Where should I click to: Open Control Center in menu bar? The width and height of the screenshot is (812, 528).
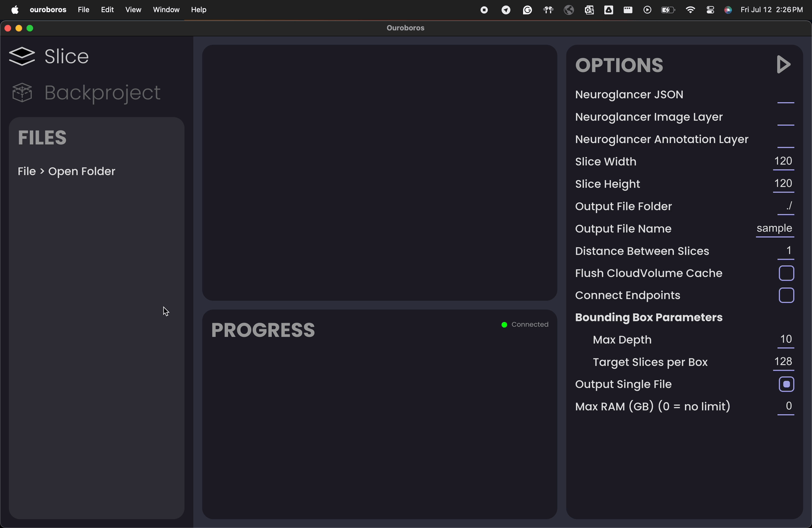click(710, 10)
